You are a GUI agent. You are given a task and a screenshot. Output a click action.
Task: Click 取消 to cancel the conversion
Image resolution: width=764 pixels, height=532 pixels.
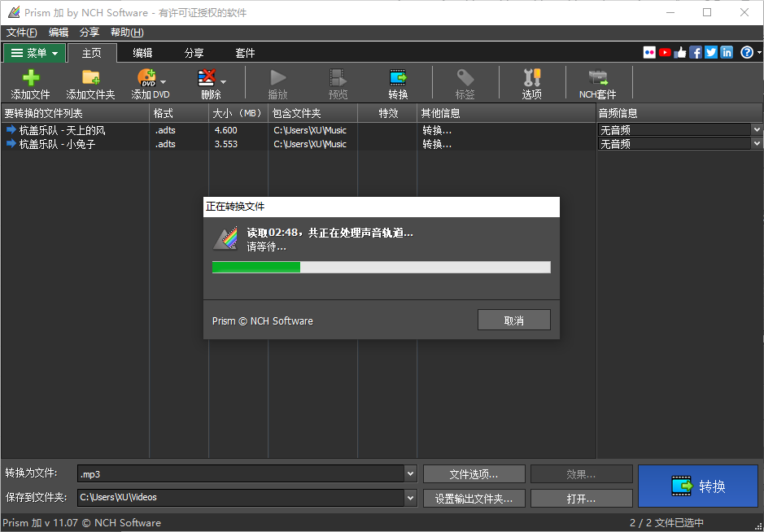point(513,319)
